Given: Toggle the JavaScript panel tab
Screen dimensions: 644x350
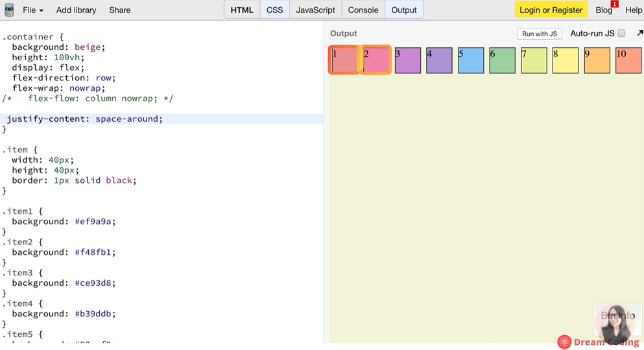Looking at the screenshot, I should tap(315, 10).
